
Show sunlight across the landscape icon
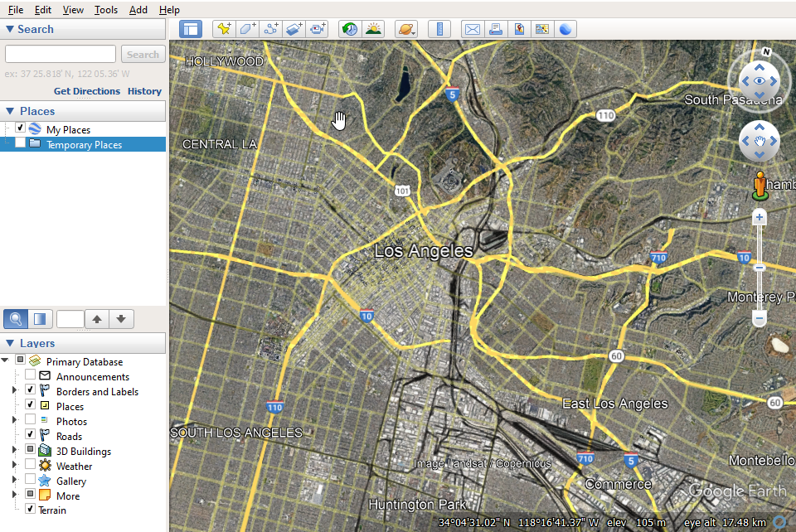click(373, 29)
